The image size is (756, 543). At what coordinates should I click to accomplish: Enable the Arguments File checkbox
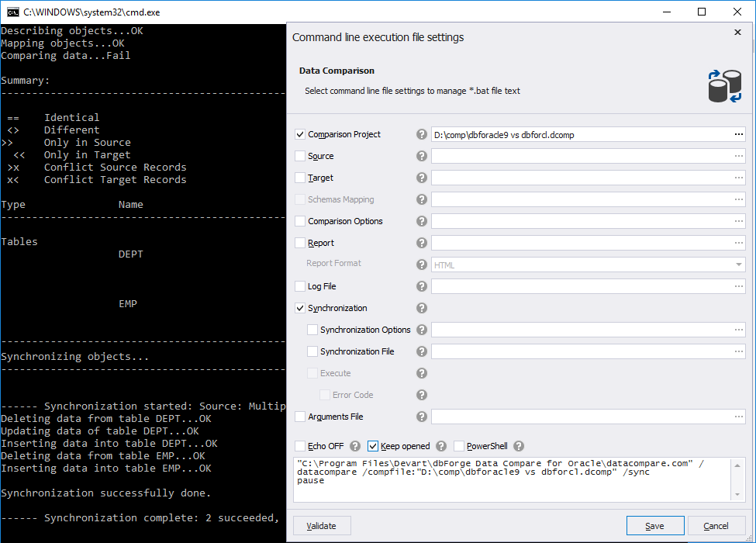click(x=300, y=417)
